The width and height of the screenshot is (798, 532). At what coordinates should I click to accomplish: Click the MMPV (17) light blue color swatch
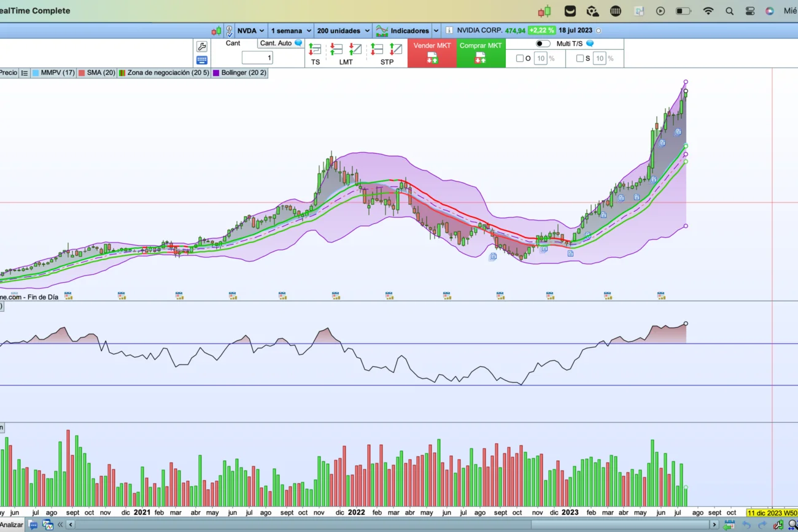point(36,72)
